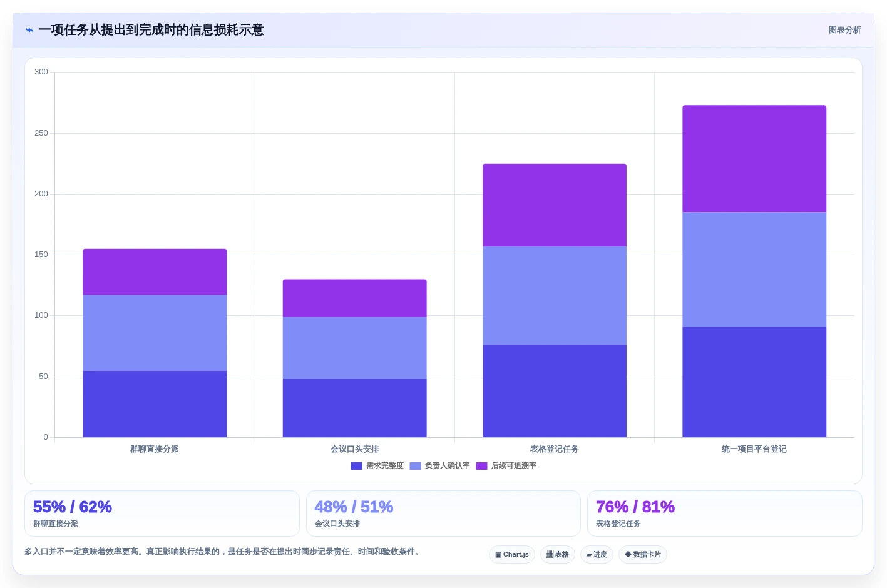Screen dimensions: 887x588
Task: Click the 100 y-axis tick label
Action: (x=41, y=315)
